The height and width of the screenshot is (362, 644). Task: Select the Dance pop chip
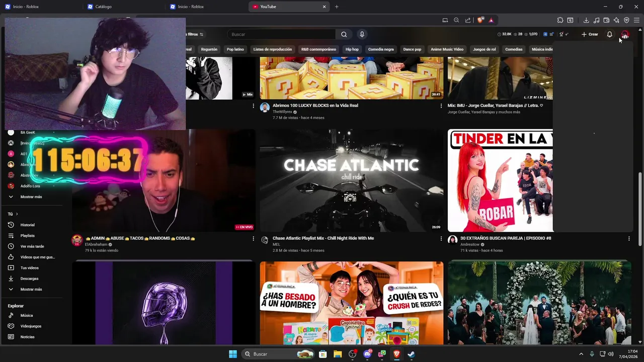(x=412, y=49)
